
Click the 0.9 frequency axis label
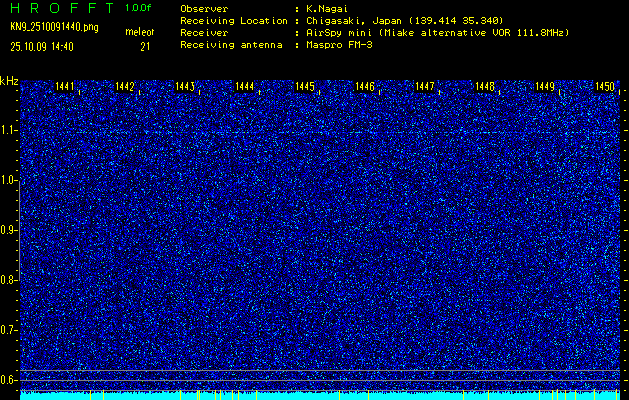tap(9, 230)
